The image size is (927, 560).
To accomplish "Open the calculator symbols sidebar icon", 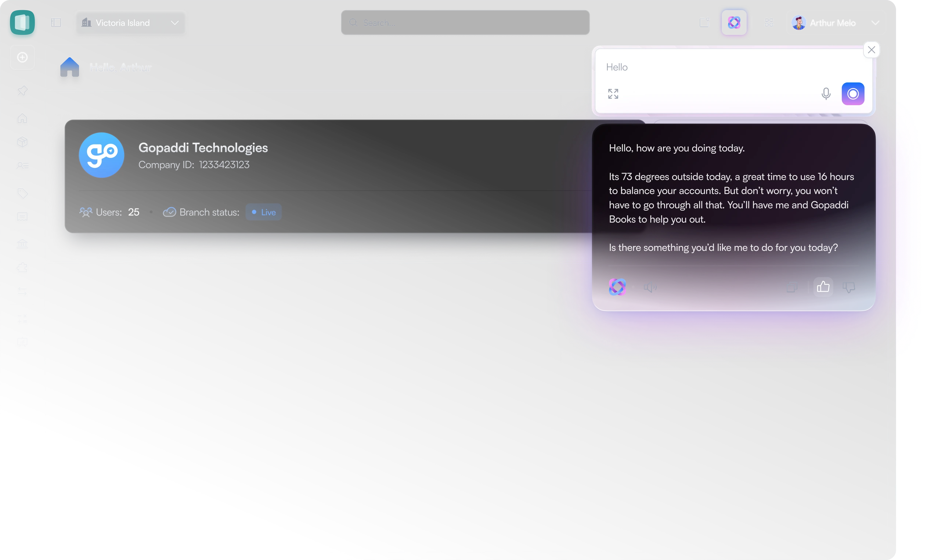I will pyautogui.click(x=22, y=318).
